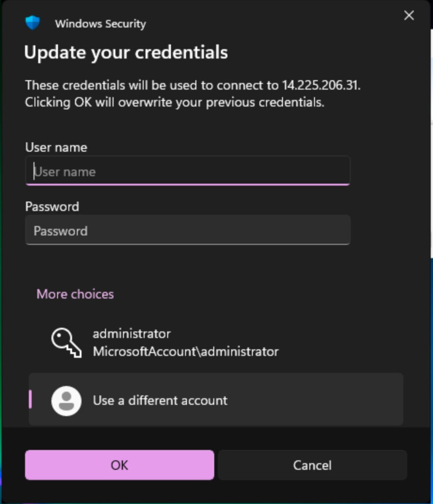
Task: Click the X at top right corner
Action: point(409,15)
